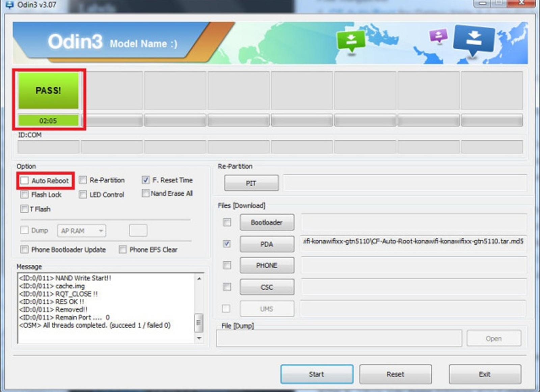Viewport: 540px width, 392px height.
Task: Click the Reset button
Action: pos(396,374)
